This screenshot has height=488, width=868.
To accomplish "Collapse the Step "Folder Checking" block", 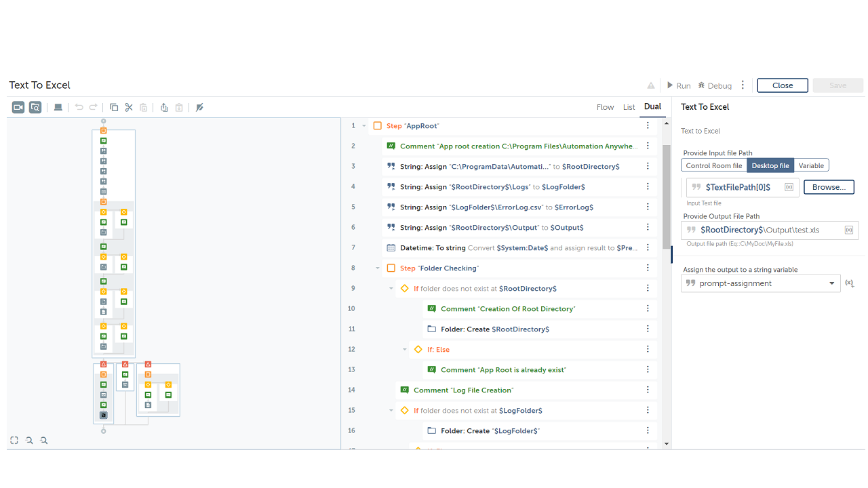I will click(378, 268).
